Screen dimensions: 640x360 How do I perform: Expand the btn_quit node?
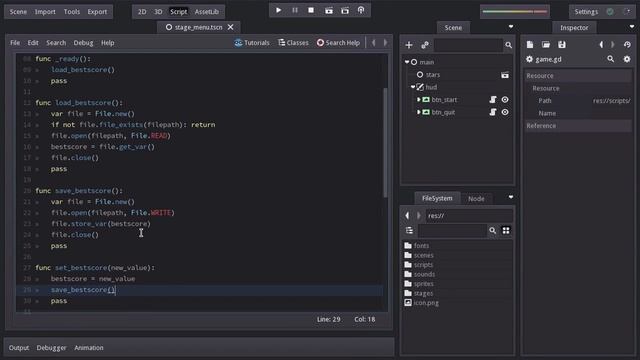pos(418,112)
